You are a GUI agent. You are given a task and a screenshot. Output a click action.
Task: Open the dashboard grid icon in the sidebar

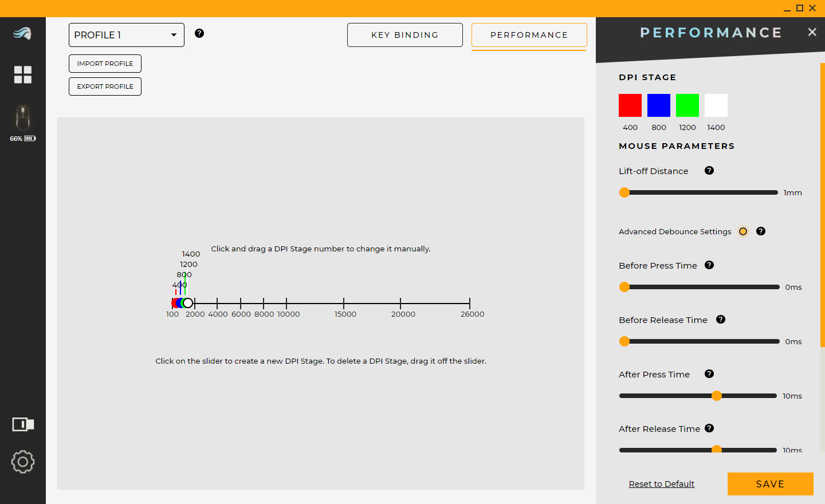(23, 74)
